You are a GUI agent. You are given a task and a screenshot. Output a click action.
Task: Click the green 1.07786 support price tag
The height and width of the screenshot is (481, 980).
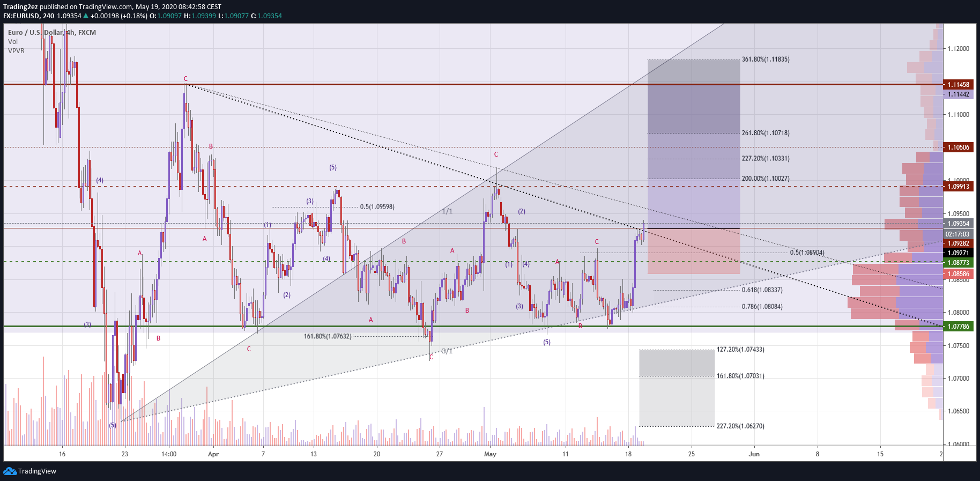[958, 327]
